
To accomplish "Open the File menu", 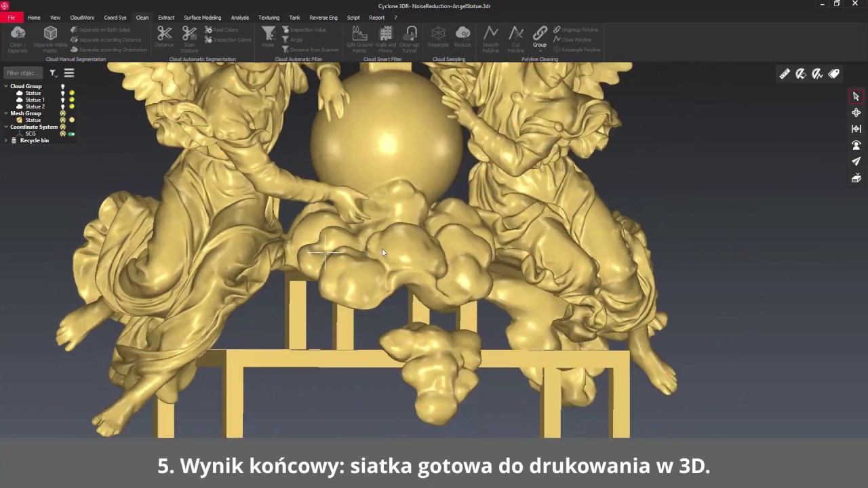I will (x=11, y=18).
